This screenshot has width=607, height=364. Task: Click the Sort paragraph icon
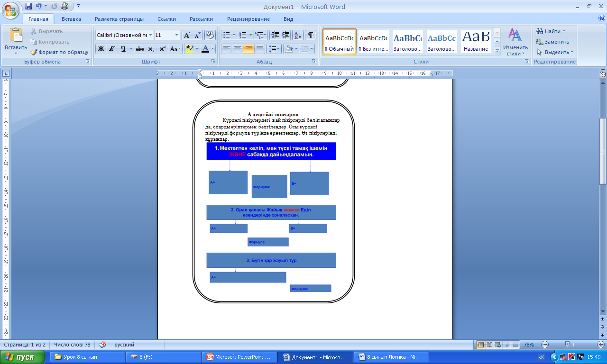point(298,35)
